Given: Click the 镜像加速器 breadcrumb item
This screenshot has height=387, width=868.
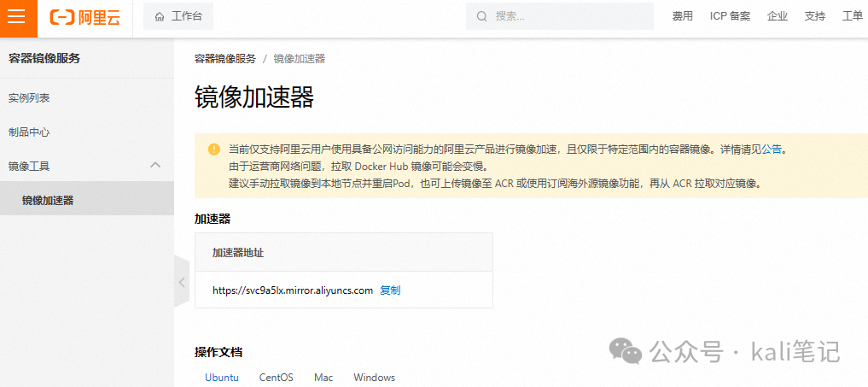Looking at the screenshot, I should coord(300,59).
